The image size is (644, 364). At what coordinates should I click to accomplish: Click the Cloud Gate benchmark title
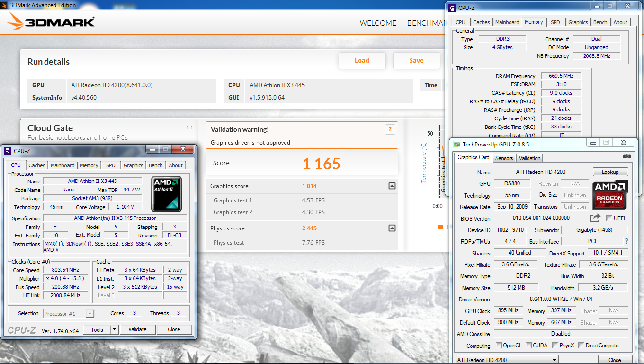point(50,128)
